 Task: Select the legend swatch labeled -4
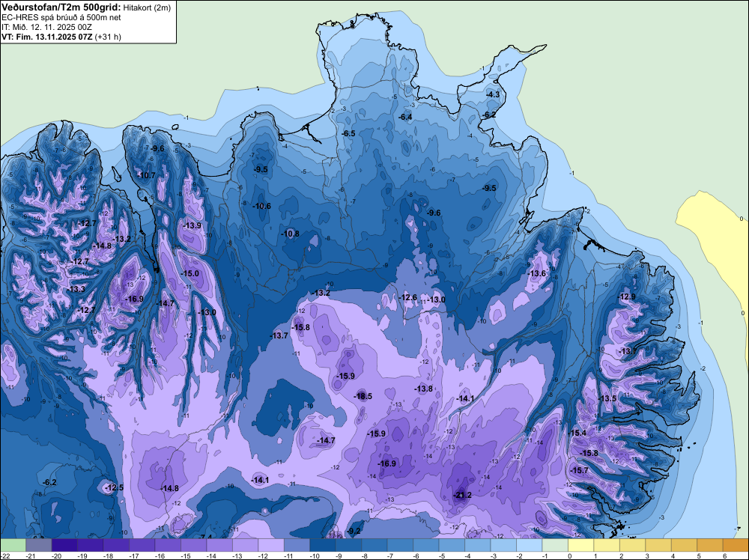coord(477,545)
